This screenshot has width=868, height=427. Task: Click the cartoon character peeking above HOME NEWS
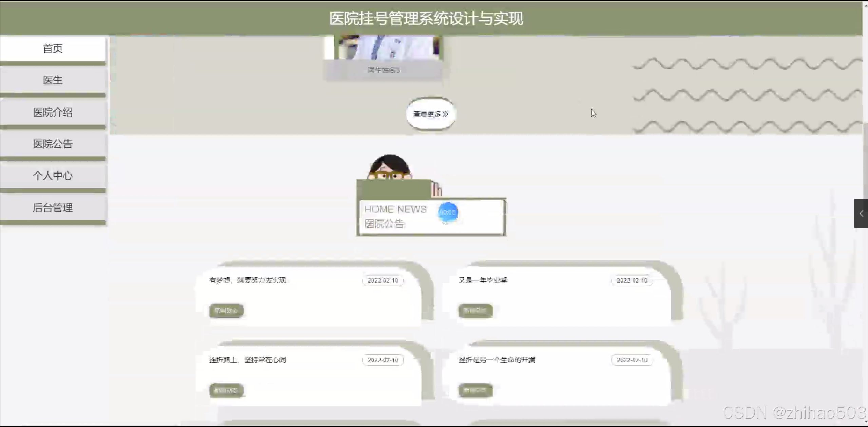390,168
